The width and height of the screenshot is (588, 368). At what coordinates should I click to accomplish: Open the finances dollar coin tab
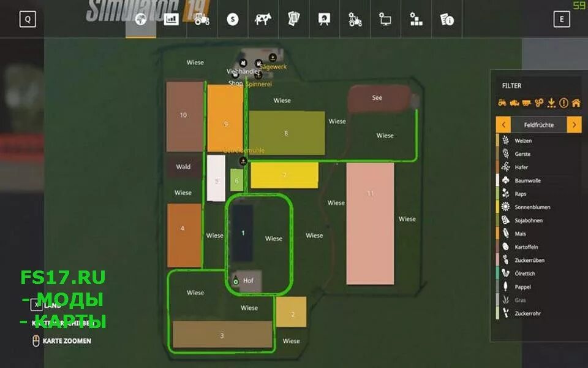pyautogui.click(x=233, y=19)
